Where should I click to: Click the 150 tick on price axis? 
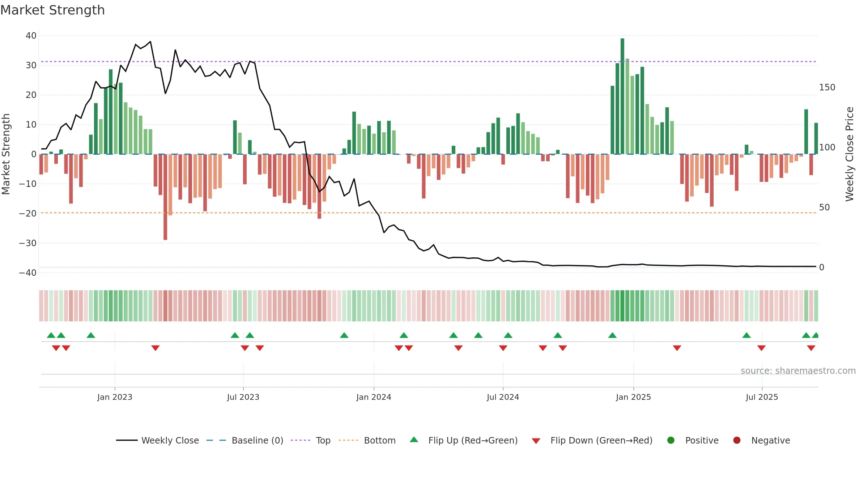click(x=827, y=87)
